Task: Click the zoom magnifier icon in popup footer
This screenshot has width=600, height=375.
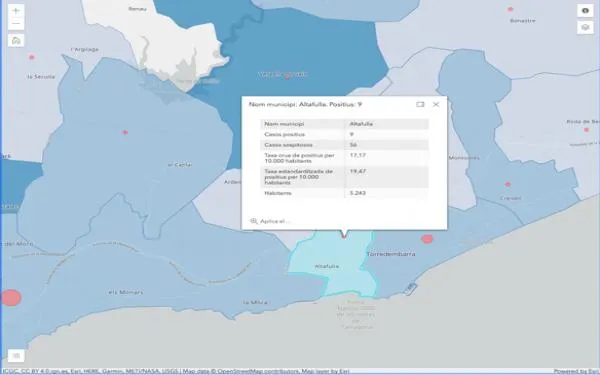Action: (x=253, y=221)
